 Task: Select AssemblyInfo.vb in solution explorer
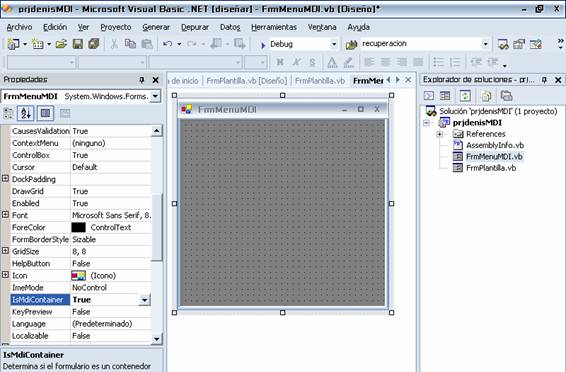(x=495, y=145)
